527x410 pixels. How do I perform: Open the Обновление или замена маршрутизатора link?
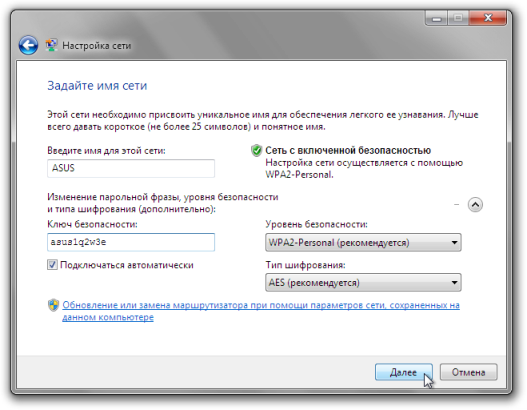coord(261,311)
